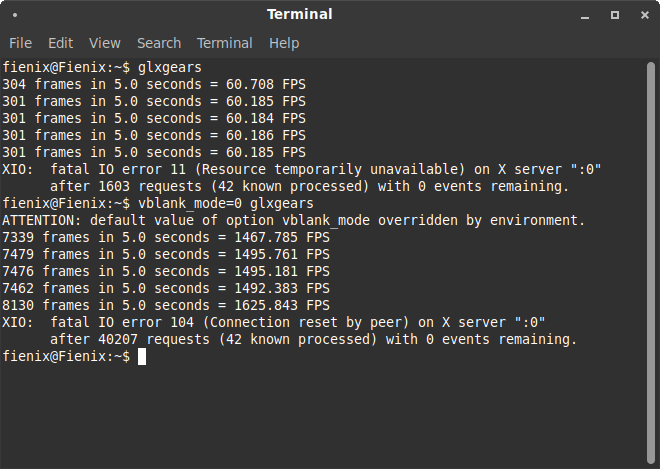The image size is (660, 469).
Task: Open the Search menu
Action: pos(159,43)
